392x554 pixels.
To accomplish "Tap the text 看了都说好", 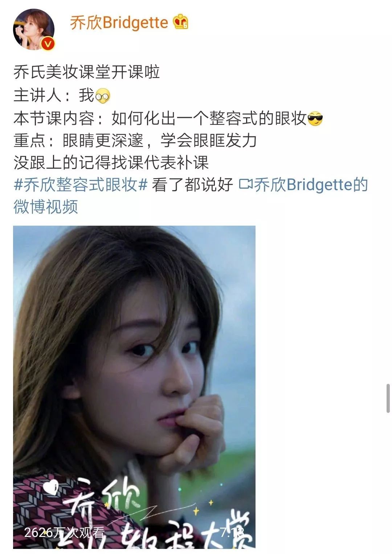I will (x=192, y=185).
